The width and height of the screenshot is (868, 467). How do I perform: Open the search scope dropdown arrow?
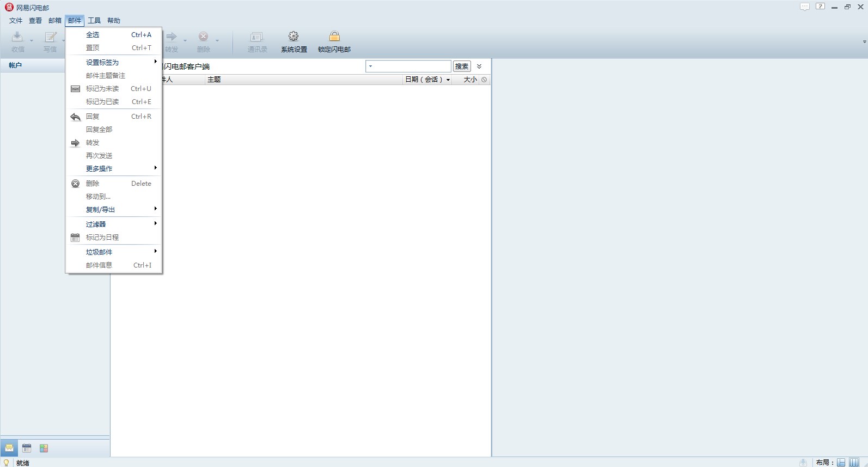[x=370, y=66]
